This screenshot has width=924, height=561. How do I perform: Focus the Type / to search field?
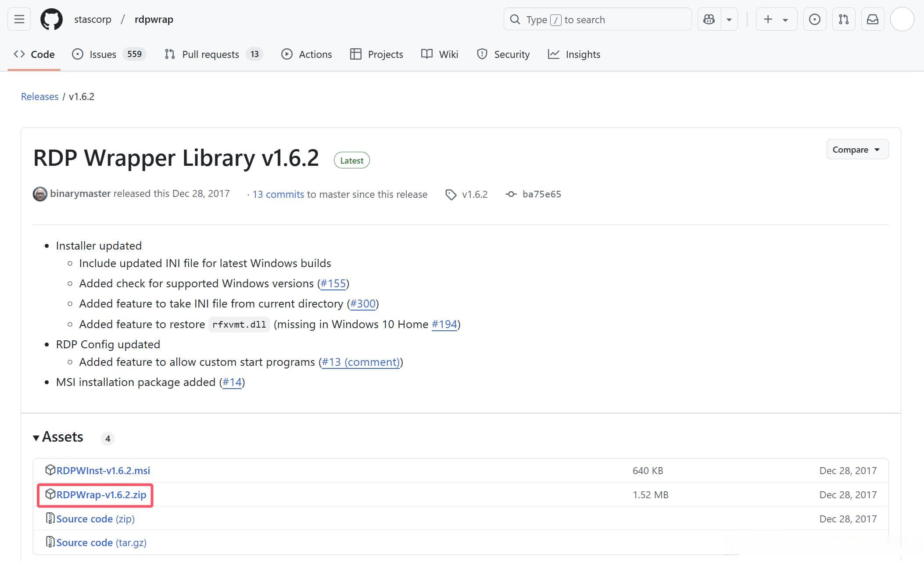click(597, 19)
